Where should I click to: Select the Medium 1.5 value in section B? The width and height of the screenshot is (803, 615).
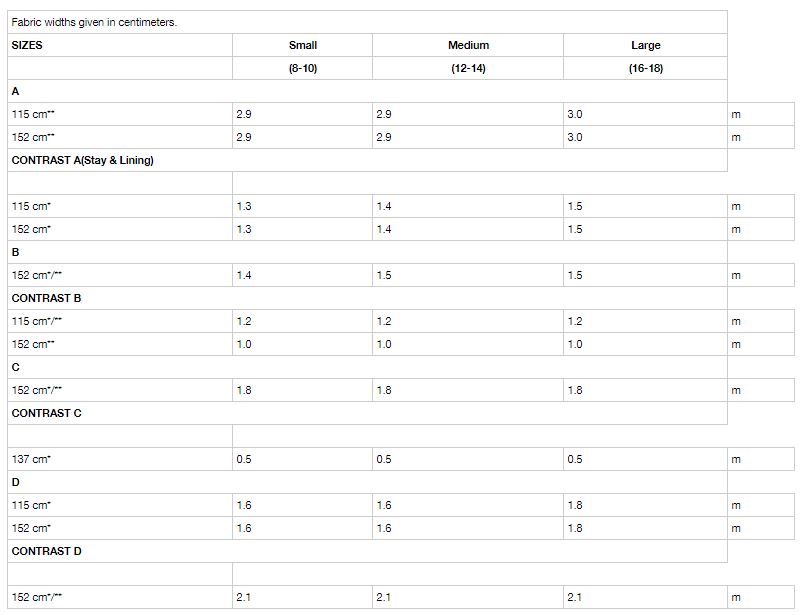coord(384,275)
